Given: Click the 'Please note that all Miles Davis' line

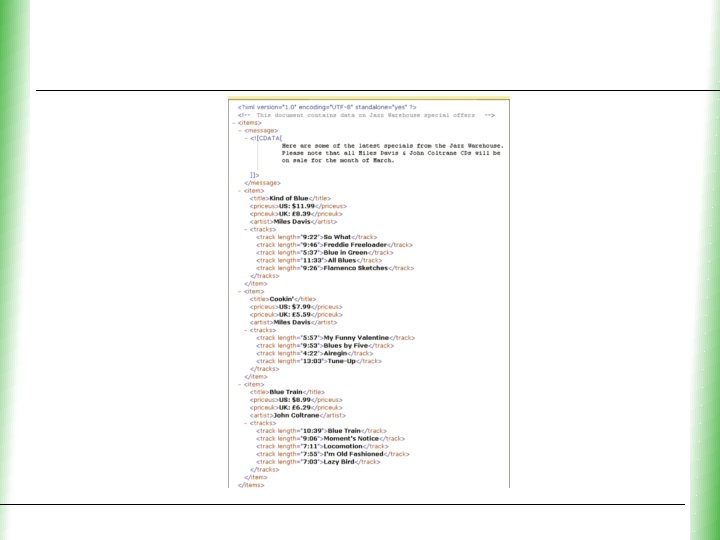Looking at the screenshot, I should 391,153.
